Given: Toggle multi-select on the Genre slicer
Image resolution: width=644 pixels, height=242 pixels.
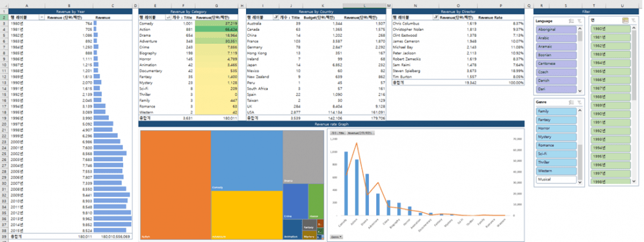Looking at the screenshot, I should pos(571,102).
